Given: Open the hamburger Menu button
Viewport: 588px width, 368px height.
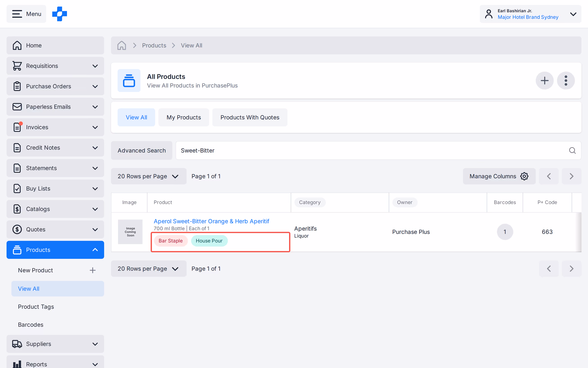Looking at the screenshot, I should (26, 14).
